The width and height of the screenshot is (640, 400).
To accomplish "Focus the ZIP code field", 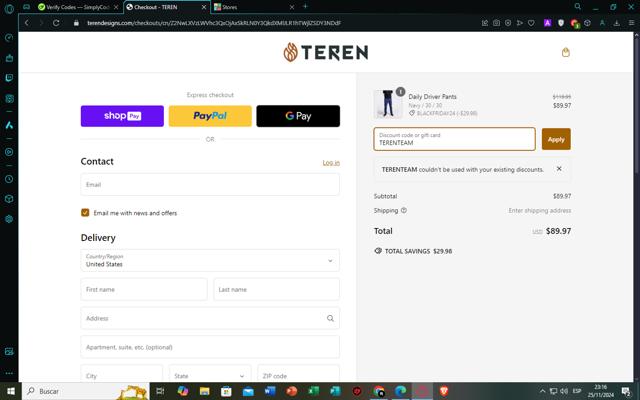I will [x=298, y=376].
